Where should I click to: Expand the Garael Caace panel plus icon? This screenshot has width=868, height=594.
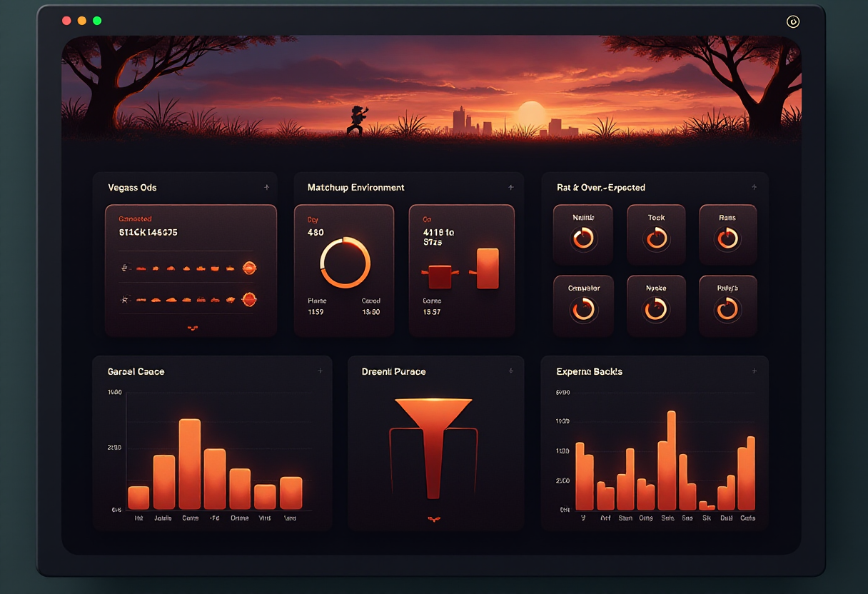point(320,371)
